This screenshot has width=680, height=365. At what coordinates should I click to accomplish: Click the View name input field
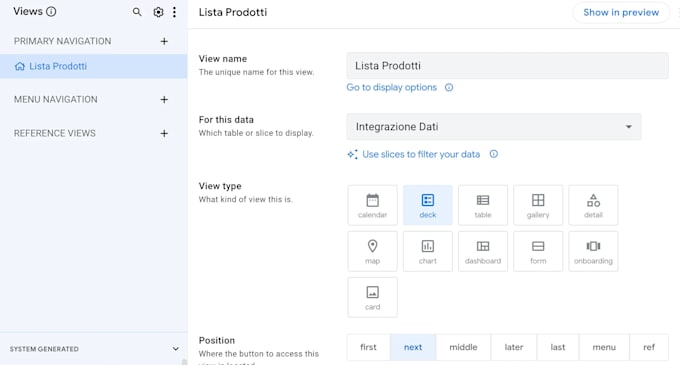click(507, 65)
